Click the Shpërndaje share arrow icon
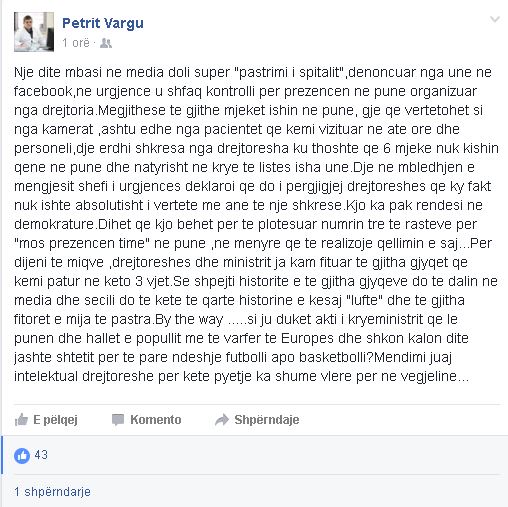Screen dimensions: 508x507 tap(222, 420)
